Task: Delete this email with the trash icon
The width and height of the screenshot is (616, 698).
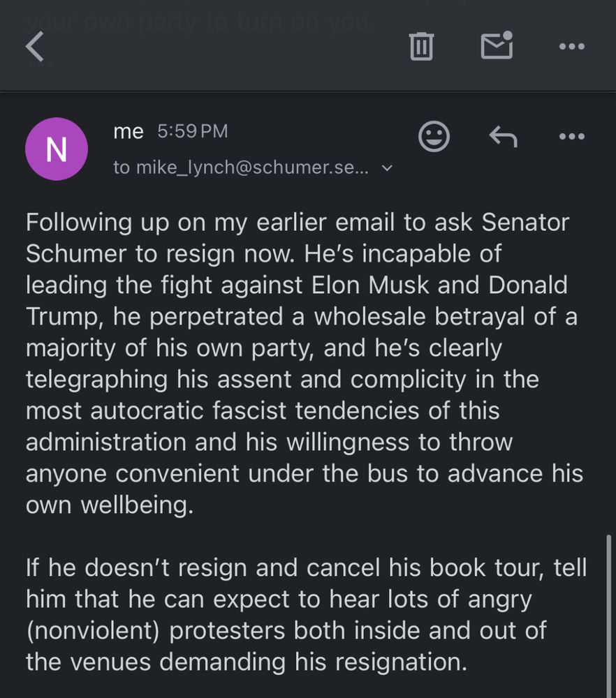Action: click(421, 47)
